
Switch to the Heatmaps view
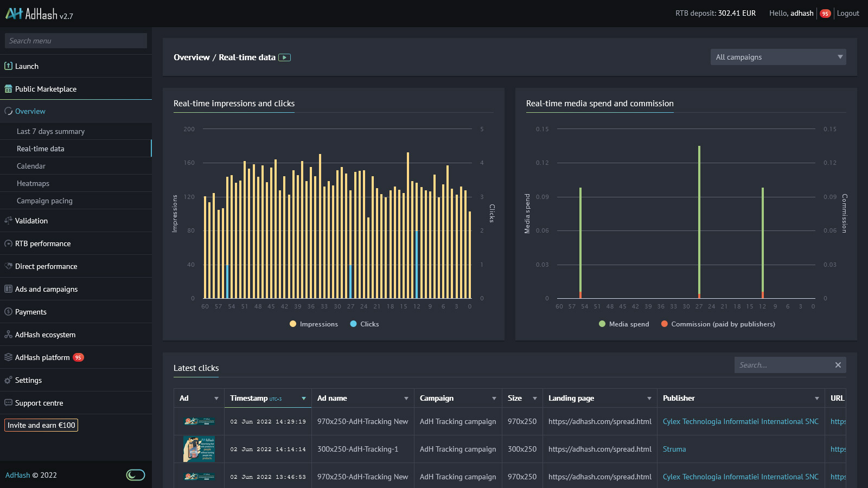pyautogui.click(x=33, y=183)
